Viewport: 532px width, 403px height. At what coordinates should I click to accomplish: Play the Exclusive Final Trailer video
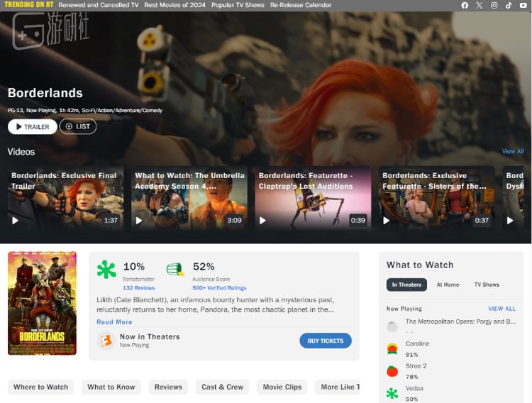(x=16, y=221)
